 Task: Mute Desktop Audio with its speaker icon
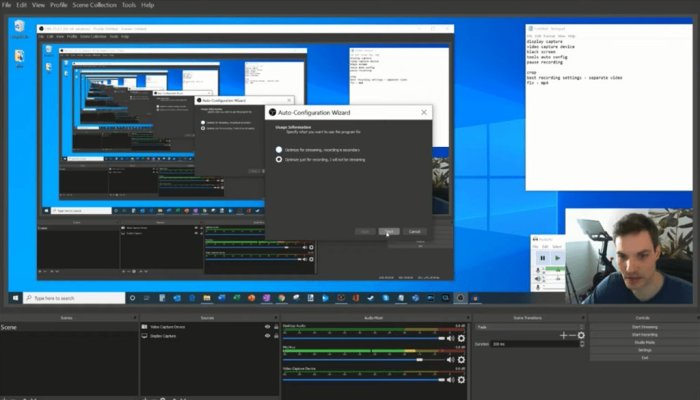tap(451, 338)
